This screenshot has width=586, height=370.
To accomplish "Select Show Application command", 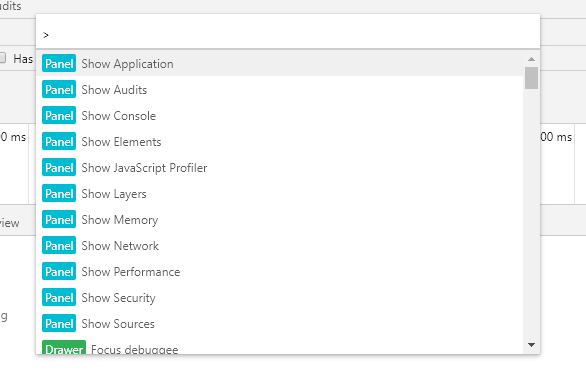I will coord(280,64).
